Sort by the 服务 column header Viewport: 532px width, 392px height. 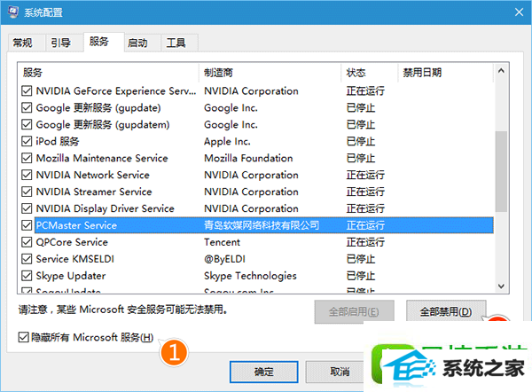pyautogui.click(x=108, y=73)
